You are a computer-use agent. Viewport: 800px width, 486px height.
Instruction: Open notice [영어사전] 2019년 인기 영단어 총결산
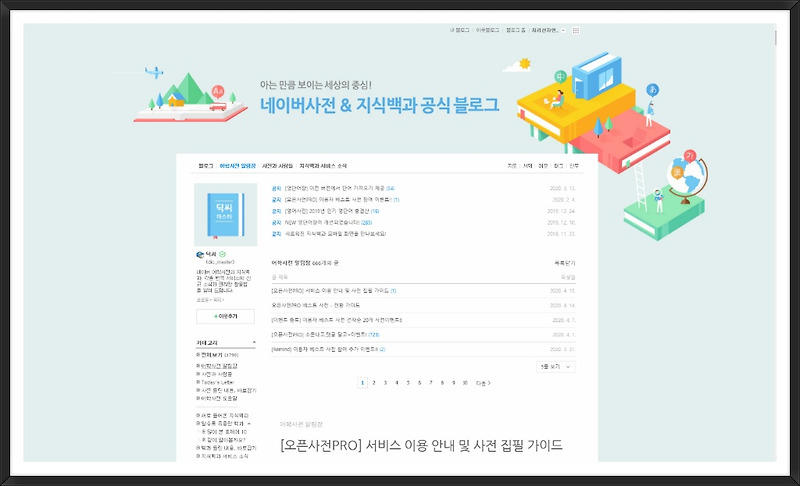click(x=328, y=211)
